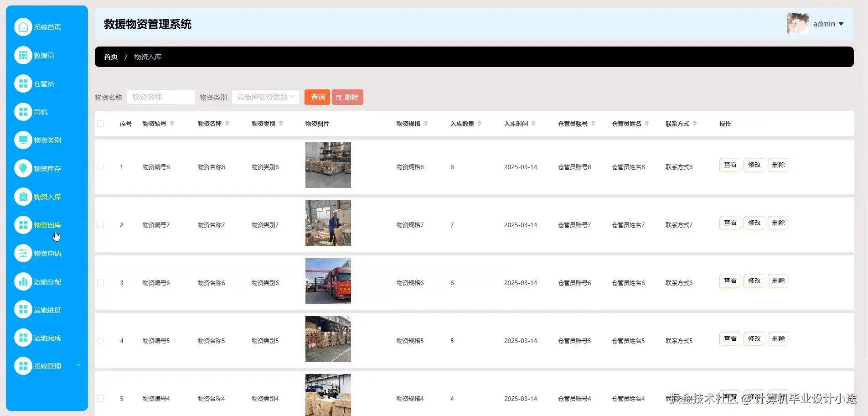This screenshot has height=416, width=868.
Task: Open 运输完成 menu item
Action: click(x=47, y=338)
